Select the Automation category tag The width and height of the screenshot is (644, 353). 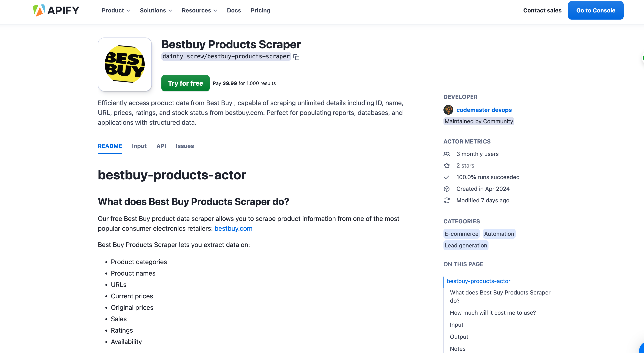(x=499, y=234)
